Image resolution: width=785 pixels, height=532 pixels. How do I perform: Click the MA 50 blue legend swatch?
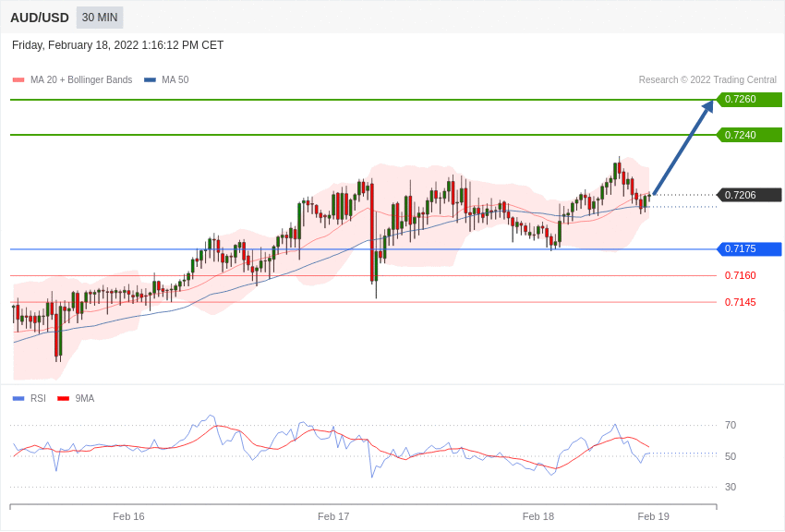coord(150,79)
